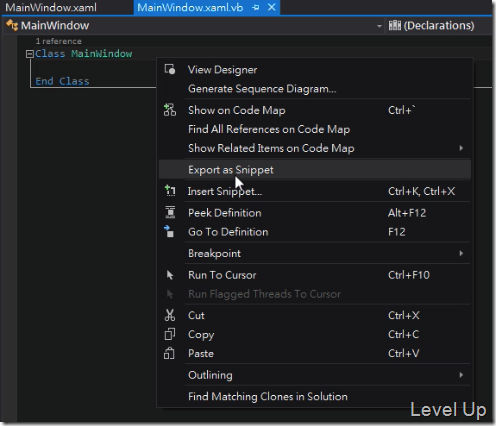The height and width of the screenshot is (426, 496).
Task: Pin the MainWindow.xaml.vb tab
Action: (x=256, y=7)
